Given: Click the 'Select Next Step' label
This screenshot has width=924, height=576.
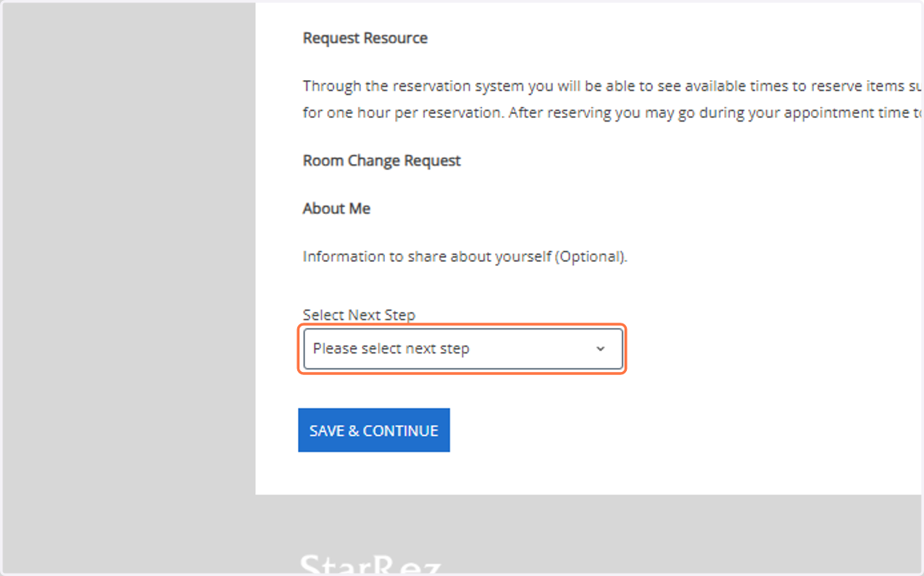Looking at the screenshot, I should click(359, 315).
